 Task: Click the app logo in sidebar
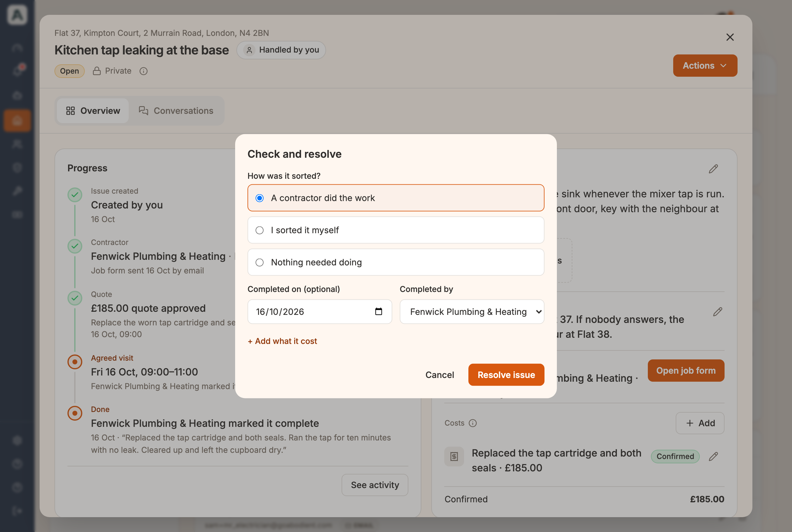17,15
